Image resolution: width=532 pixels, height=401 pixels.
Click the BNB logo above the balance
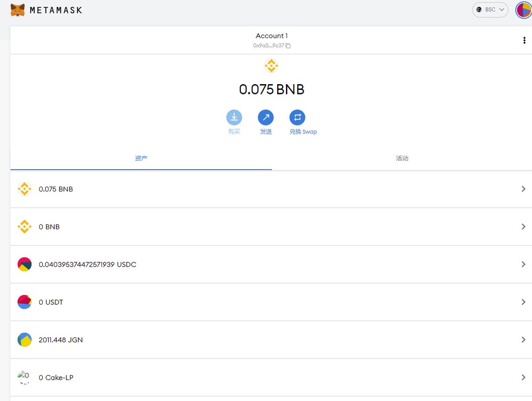(271, 66)
